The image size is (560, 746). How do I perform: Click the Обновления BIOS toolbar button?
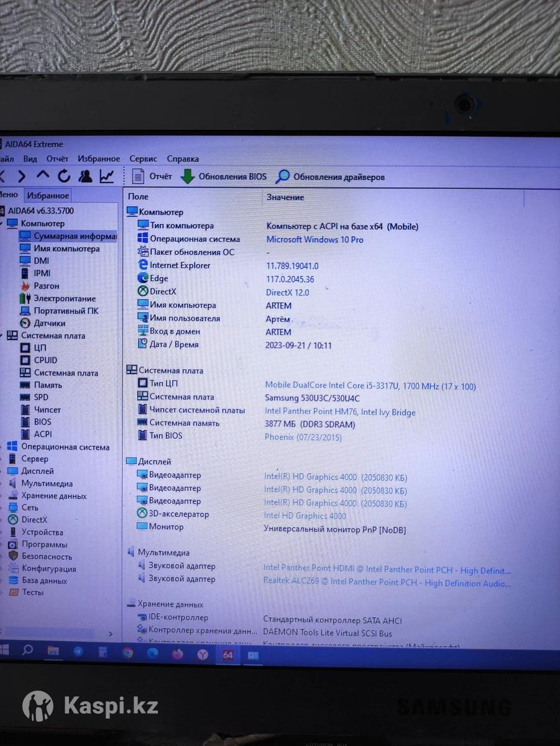[223, 177]
